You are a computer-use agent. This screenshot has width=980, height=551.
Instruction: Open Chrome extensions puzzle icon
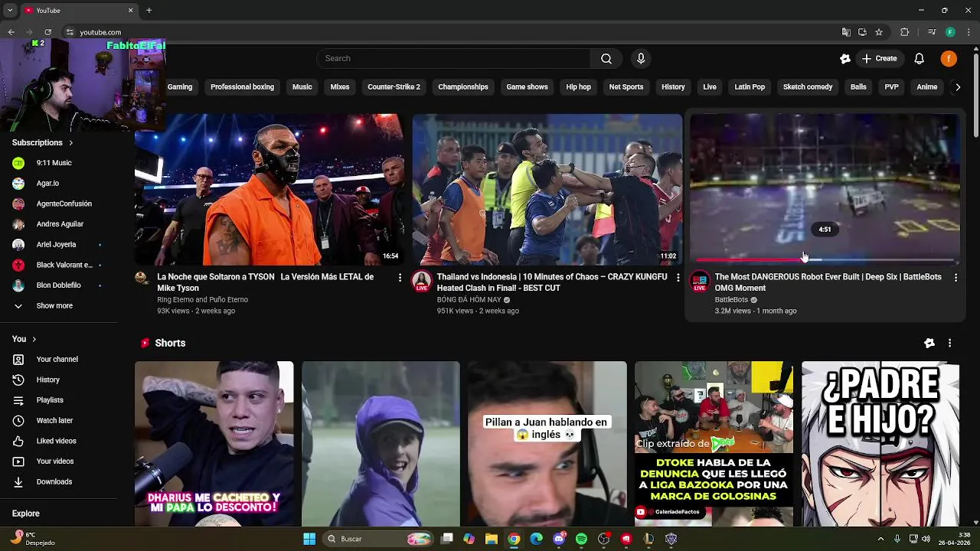pyautogui.click(x=904, y=32)
